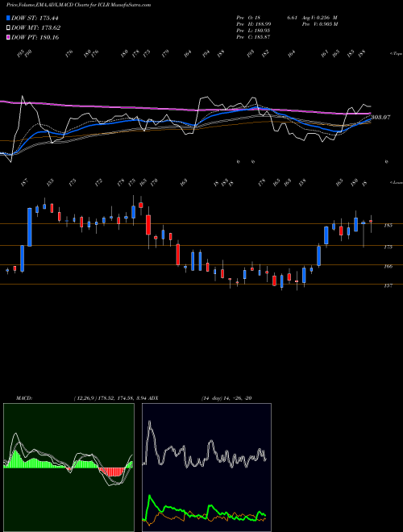
Task: Click the 'Pre O: 18' value
Action: pos(248,18)
